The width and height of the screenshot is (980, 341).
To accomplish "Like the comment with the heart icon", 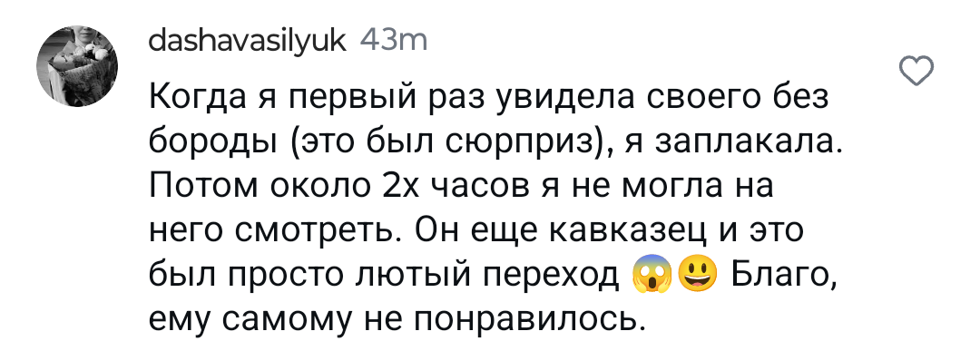I will click(916, 71).
